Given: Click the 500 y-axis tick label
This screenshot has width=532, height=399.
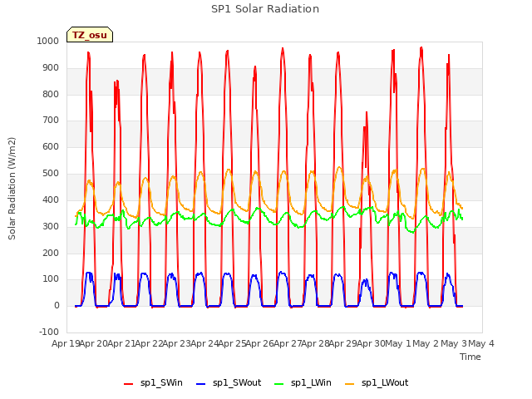Looking at the screenshot, I should pyautogui.click(x=51, y=174).
